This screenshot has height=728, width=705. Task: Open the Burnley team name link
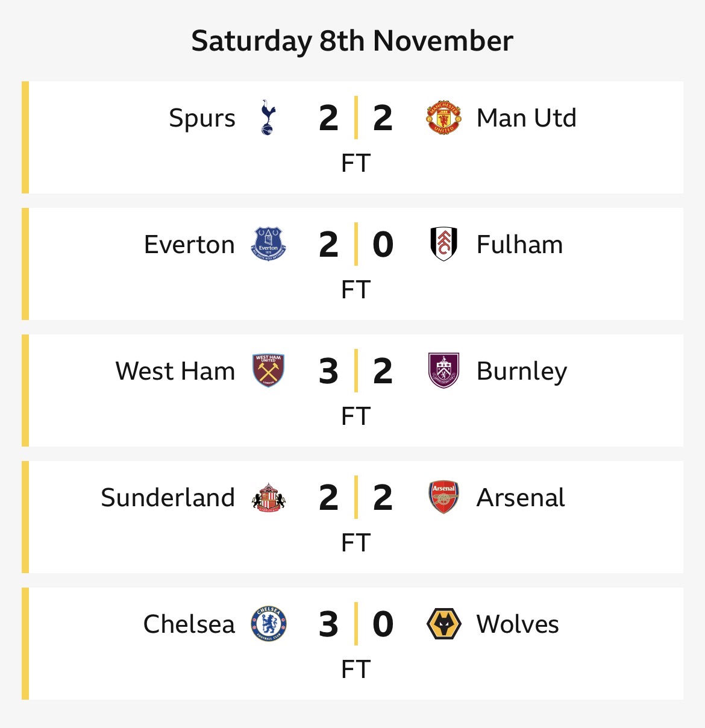pyautogui.click(x=521, y=371)
